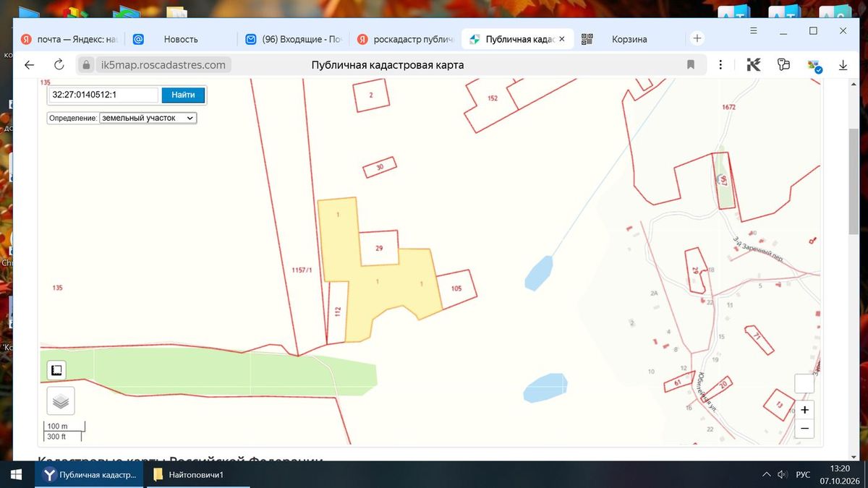Expand the земельный участок type dropdown

148,117
